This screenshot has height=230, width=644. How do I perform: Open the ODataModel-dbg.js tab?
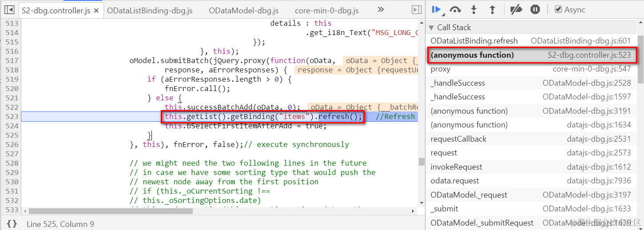pos(243,10)
